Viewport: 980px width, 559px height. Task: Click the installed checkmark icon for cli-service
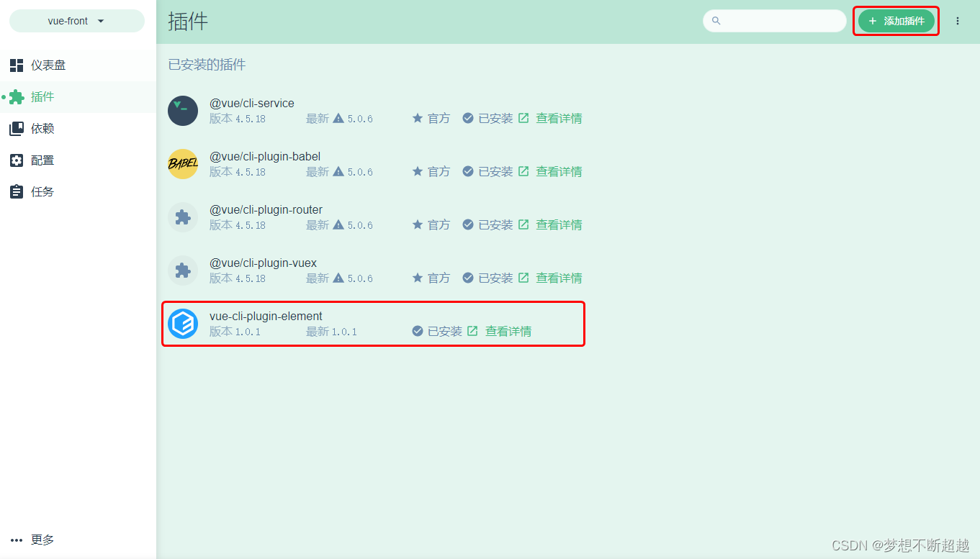point(468,118)
